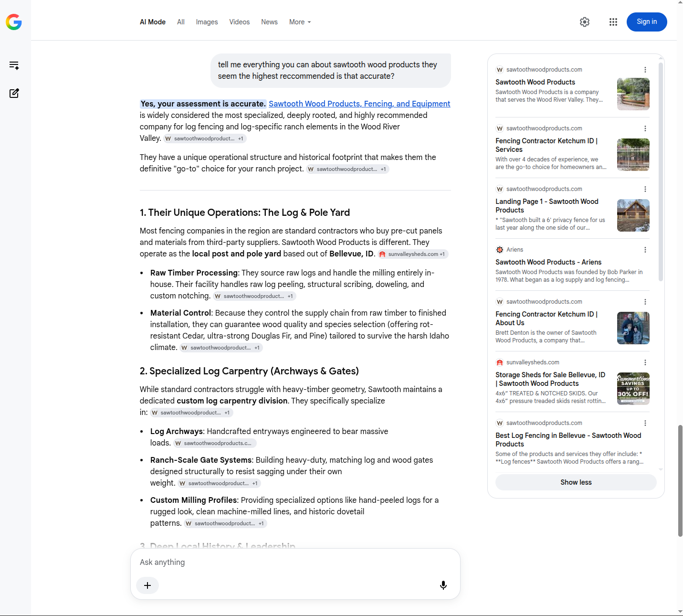The height and width of the screenshot is (616, 683).
Task: Open Fencing Contractor Ketchum ID Services result
Action: (546, 145)
